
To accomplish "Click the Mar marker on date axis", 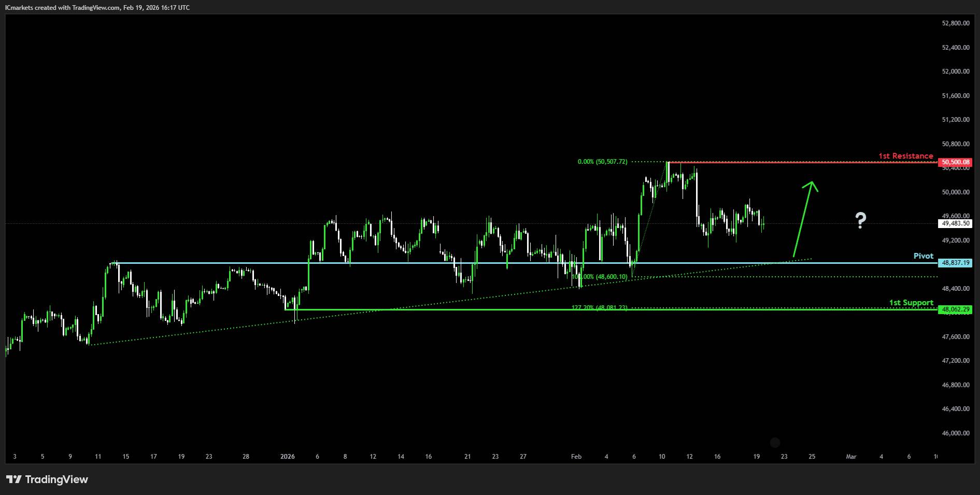I will pos(850,457).
